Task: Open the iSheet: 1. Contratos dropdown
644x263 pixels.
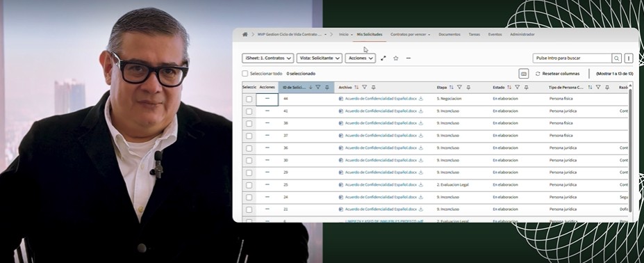Action: (x=267, y=58)
